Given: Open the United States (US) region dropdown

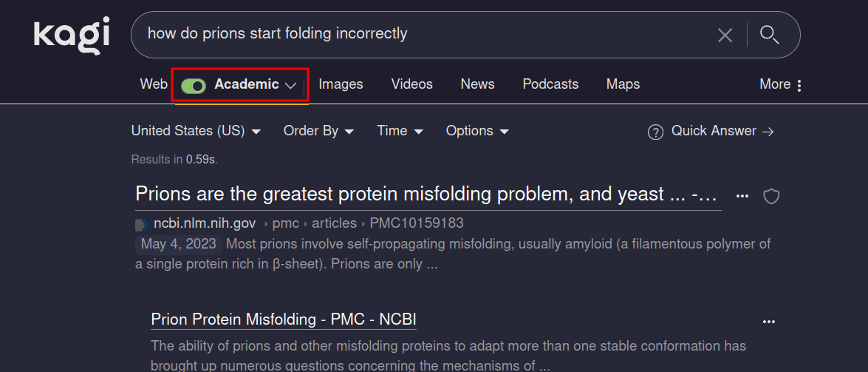Looking at the screenshot, I should coord(196,131).
